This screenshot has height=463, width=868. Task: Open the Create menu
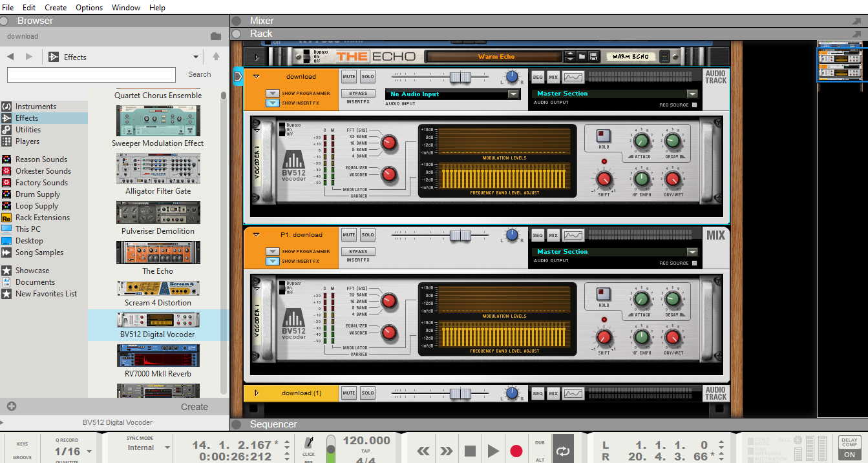point(56,7)
